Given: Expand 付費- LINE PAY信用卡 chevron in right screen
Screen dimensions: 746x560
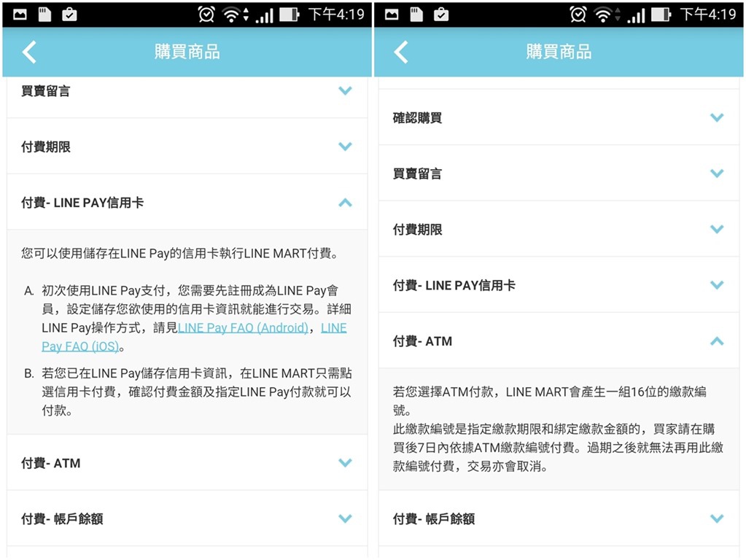Looking at the screenshot, I should (x=717, y=285).
